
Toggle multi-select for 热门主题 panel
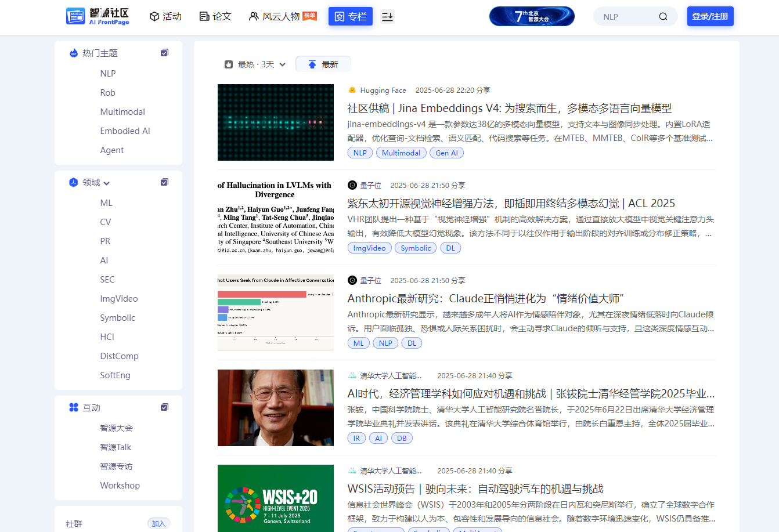(164, 52)
